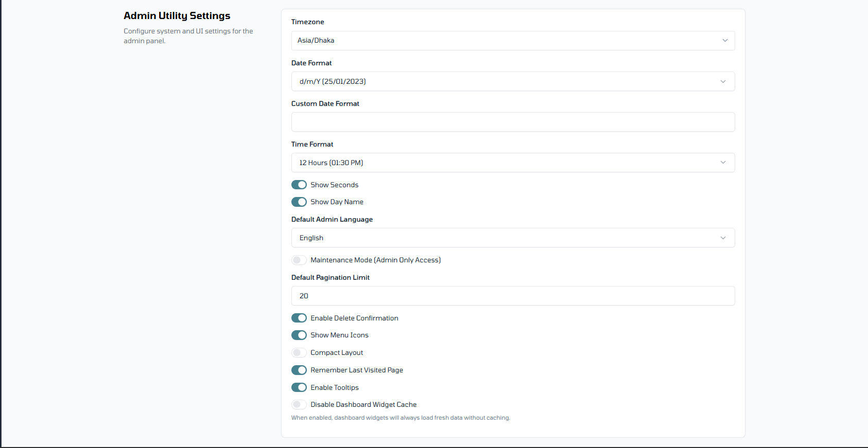Disable Enable Delete Confirmation switch

tap(299, 318)
